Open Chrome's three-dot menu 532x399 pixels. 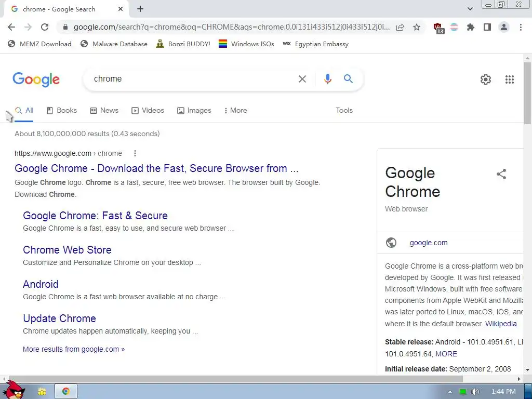pos(521,27)
